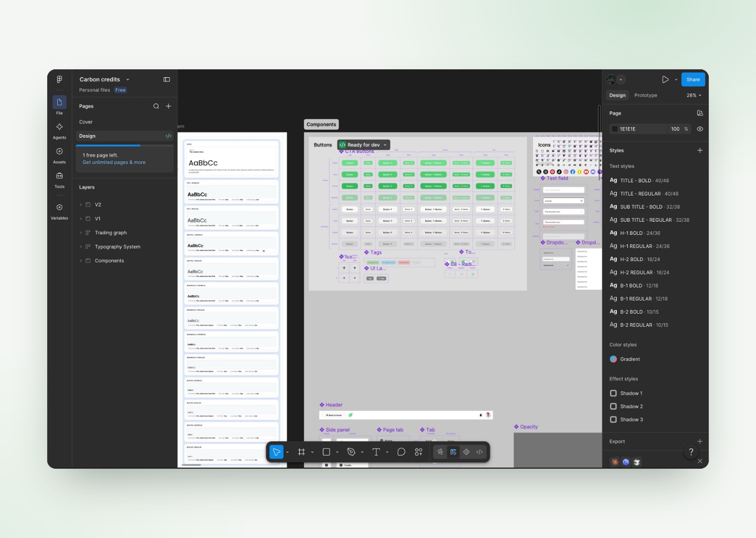Switch to Dev Mode in bottom toolbar
756x538 pixels.
(x=479, y=452)
